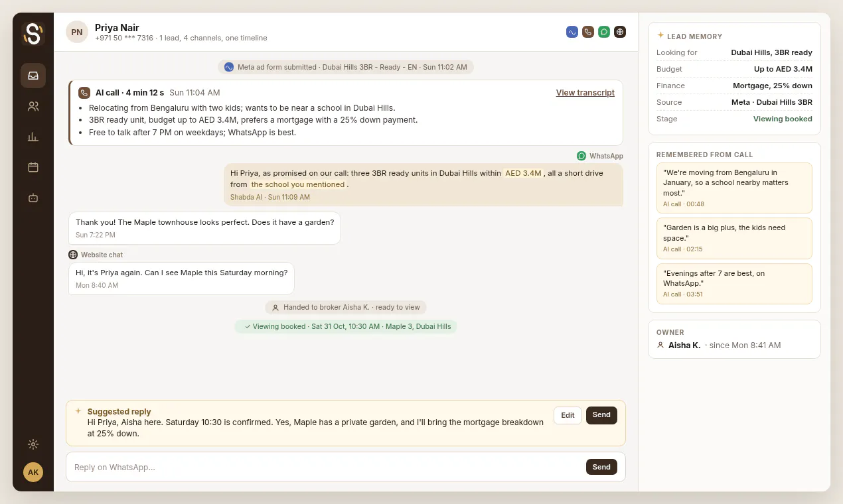Click the Budget value Up to AED 3.4M
Screen dimensions: 843x504
783,69
